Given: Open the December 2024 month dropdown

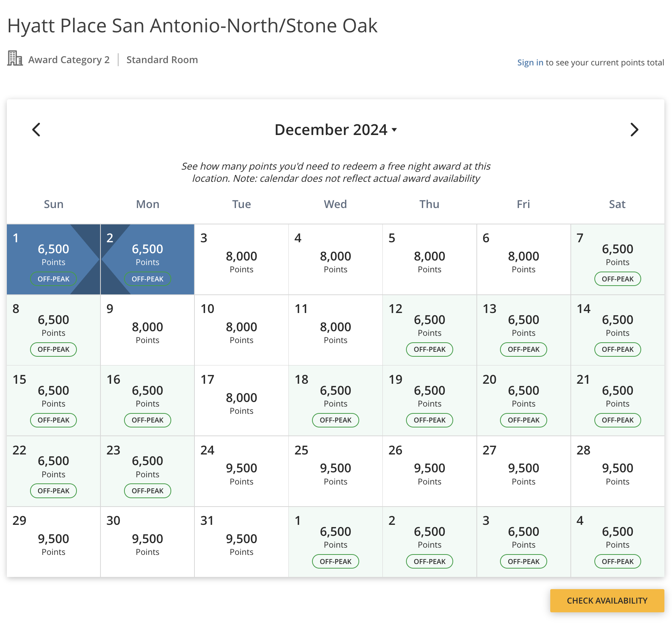Looking at the screenshot, I should point(336,130).
